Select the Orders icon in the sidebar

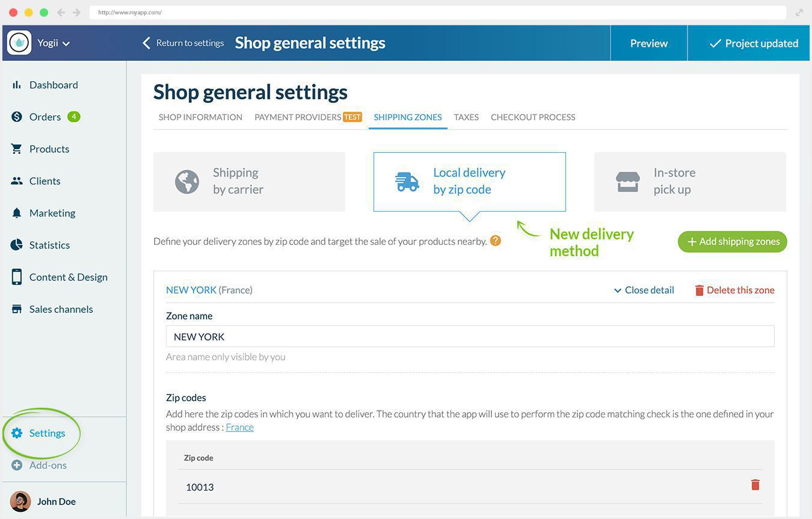coord(17,116)
